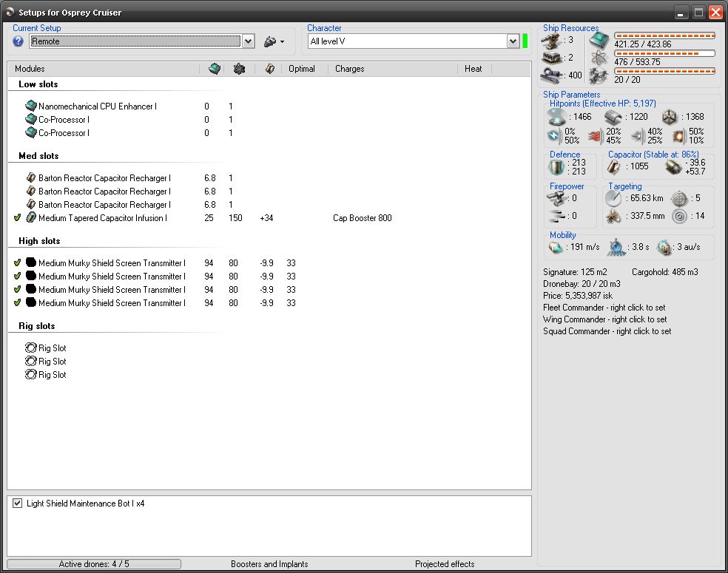Open the Character 'All level V' dropdown

[513, 41]
